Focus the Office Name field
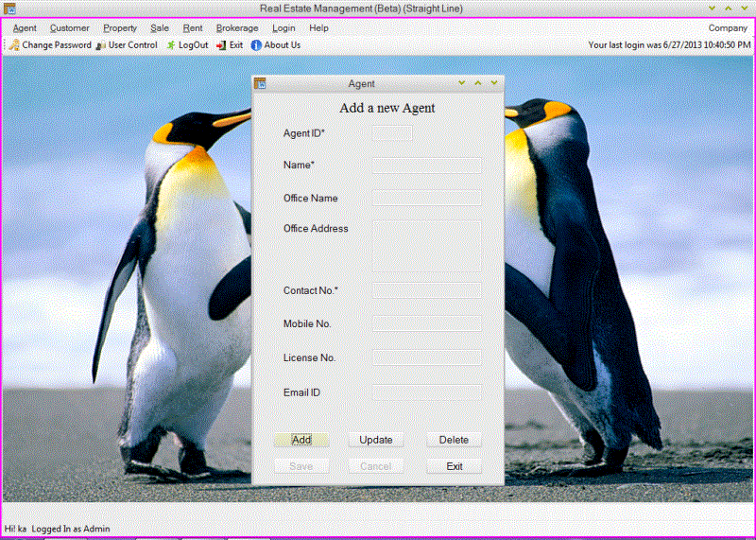 427,198
